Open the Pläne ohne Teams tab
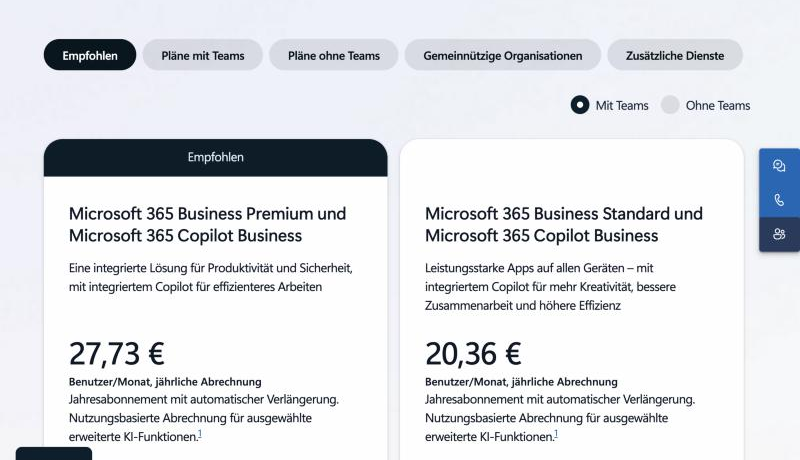Viewport: 800px width, 460px height. 334,55
